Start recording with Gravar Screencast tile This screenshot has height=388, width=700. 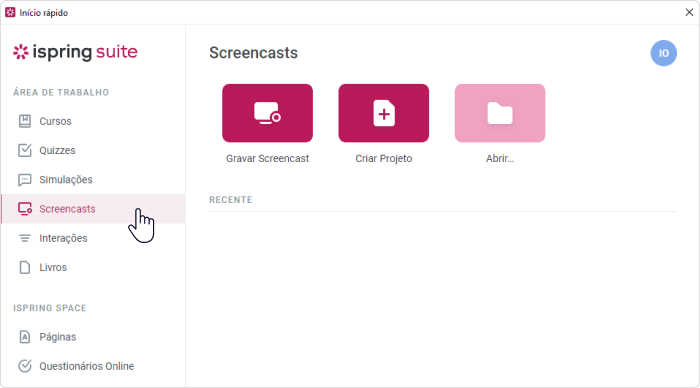coord(267,113)
